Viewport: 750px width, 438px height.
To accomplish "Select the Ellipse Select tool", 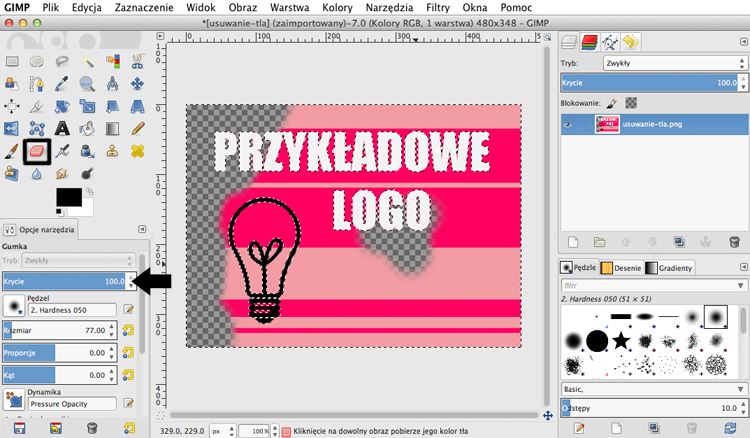I will 37,61.
